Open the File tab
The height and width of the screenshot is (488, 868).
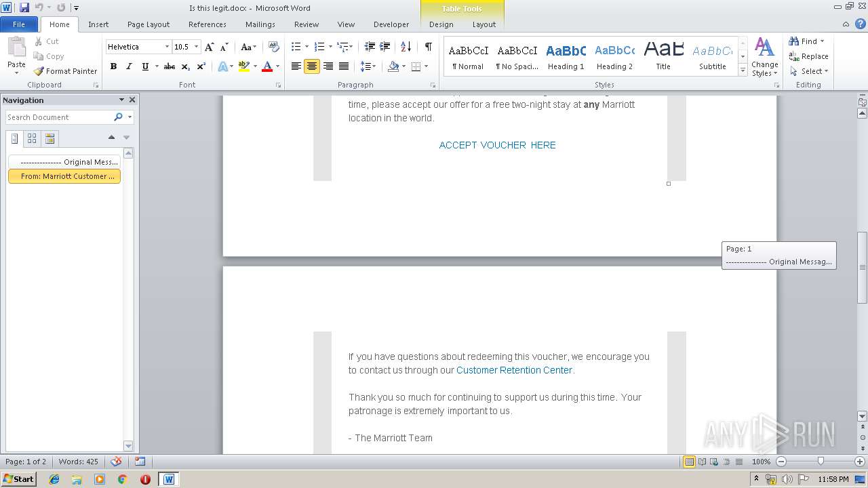pos(19,24)
